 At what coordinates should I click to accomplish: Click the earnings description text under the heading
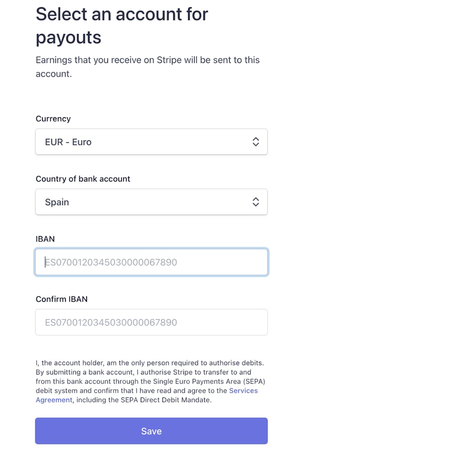[148, 67]
